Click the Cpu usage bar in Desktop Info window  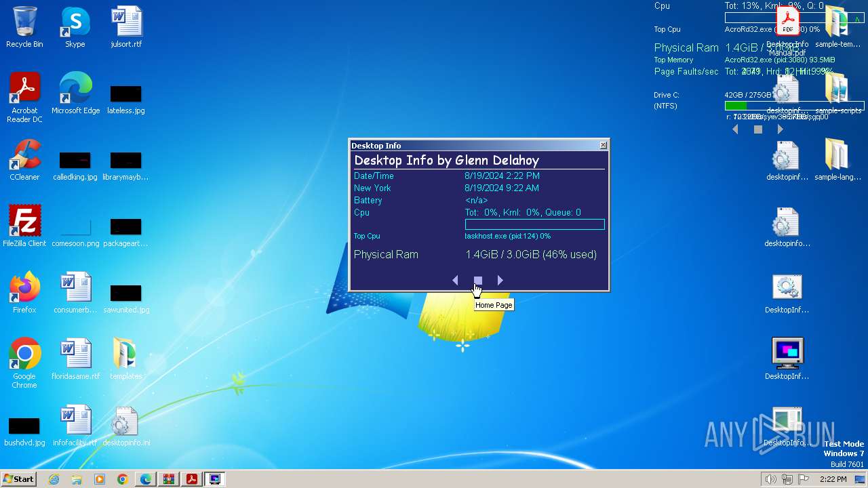click(x=535, y=224)
